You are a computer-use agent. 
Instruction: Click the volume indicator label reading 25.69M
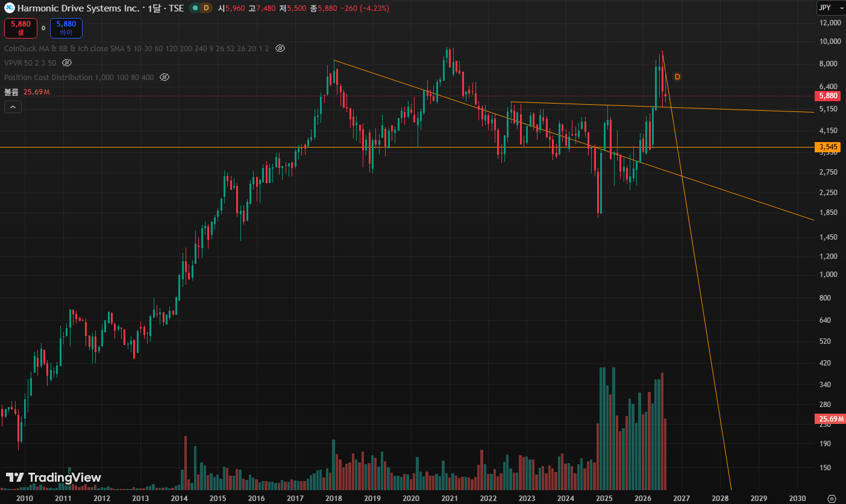[x=27, y=92]
